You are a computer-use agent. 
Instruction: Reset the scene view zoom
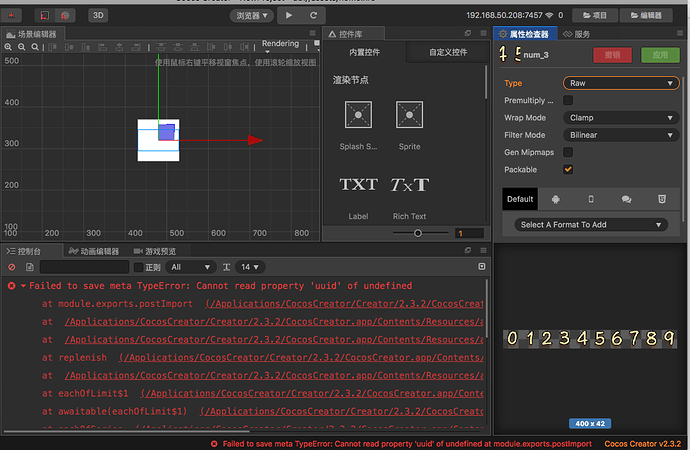pos(35,47)
